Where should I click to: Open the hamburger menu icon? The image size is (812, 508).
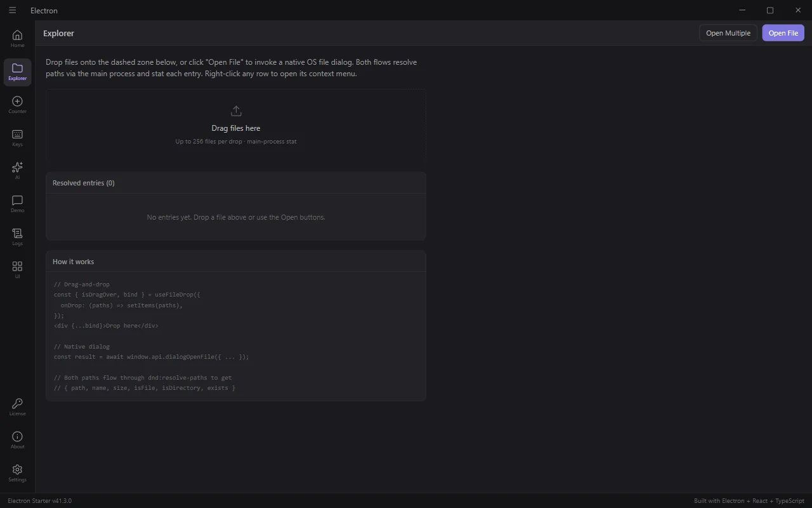12,10
